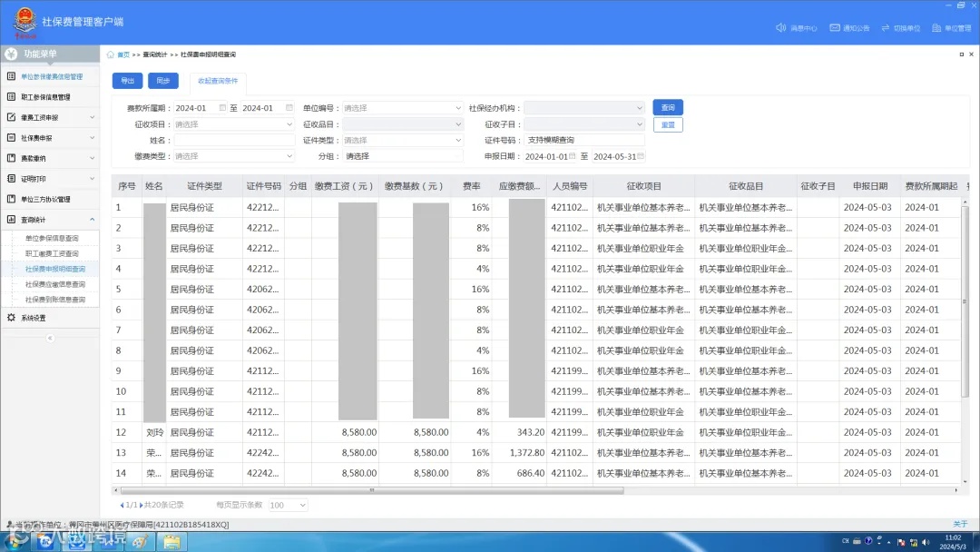The image size is (980, 552).
Task: Open 证件类型 dropdown
Action: 403,141
